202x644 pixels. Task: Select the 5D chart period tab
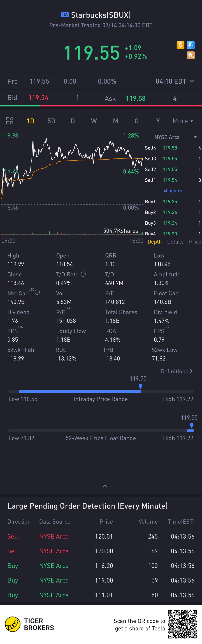coord(51,121)
